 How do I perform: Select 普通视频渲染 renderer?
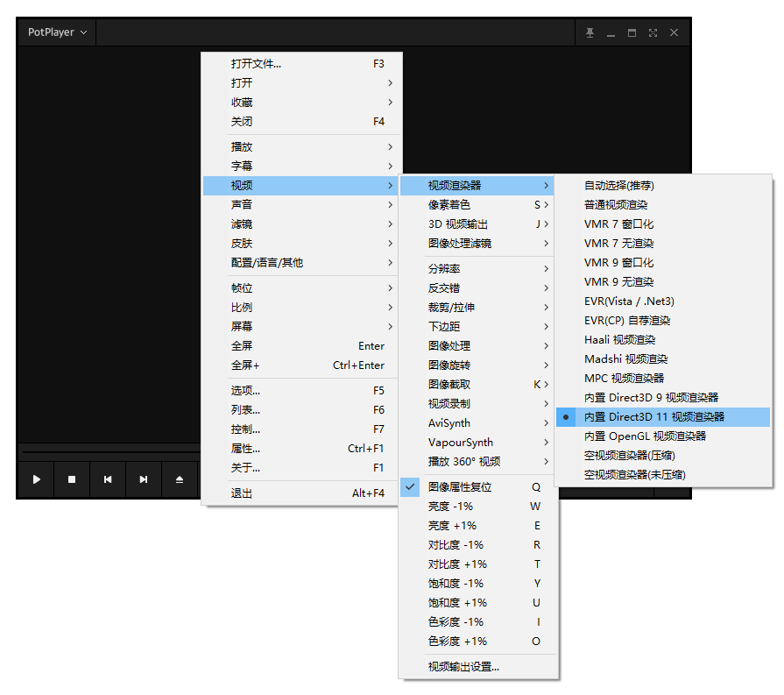pos(663,205)
